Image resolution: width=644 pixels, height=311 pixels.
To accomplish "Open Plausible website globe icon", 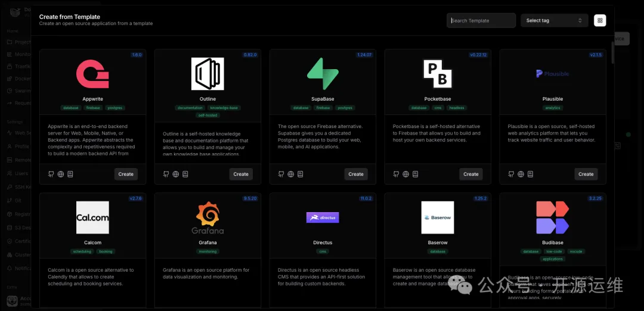I will [x=521, y=174].
